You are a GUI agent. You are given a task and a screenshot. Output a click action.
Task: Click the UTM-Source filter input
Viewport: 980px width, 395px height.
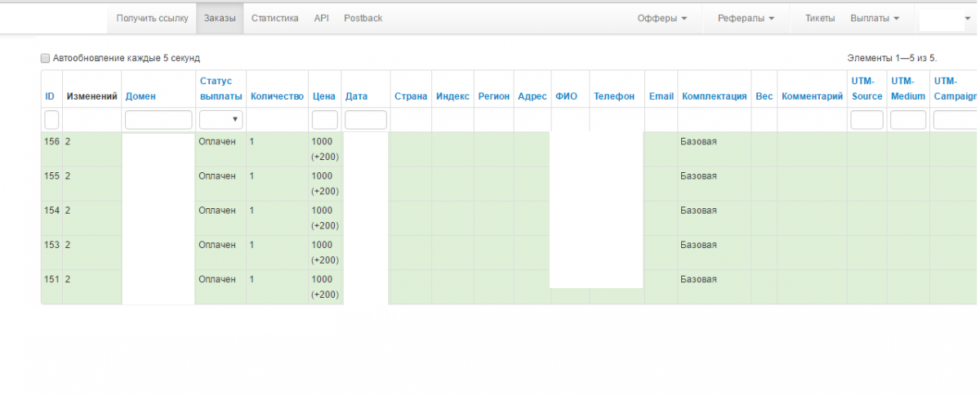click(866, 120)
